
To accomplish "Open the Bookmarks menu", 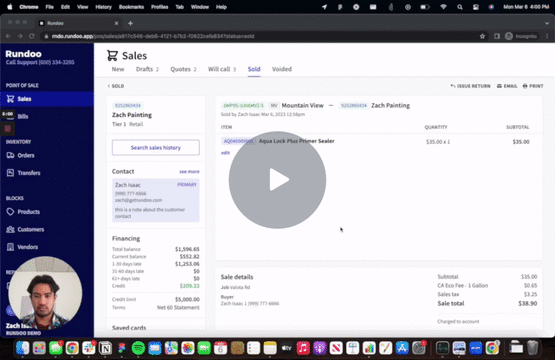I will click(131, 7).
